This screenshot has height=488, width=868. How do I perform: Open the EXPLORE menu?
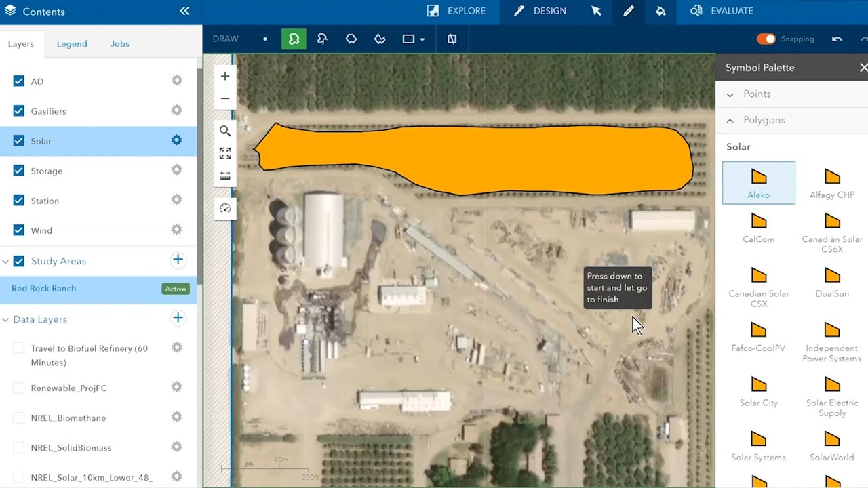click(456, 11)
